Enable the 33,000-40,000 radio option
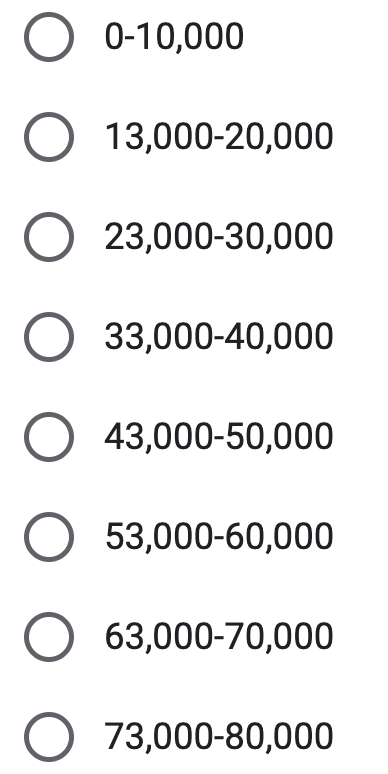The width and height of the screenshot is (388, 774). pyautogui.click(x=49, y=337)
